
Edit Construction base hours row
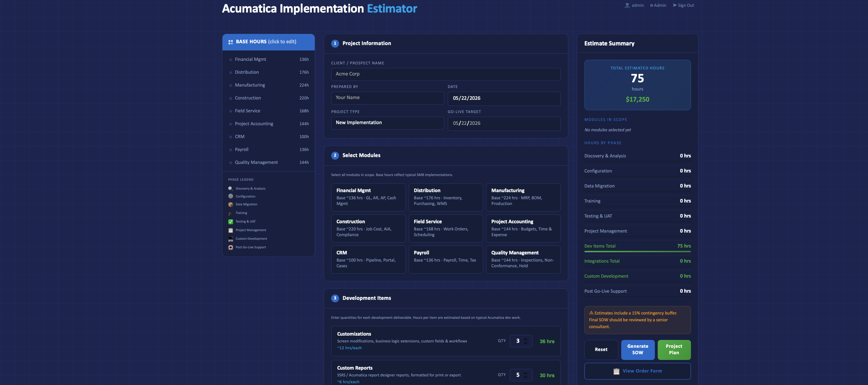coord(269,98)
